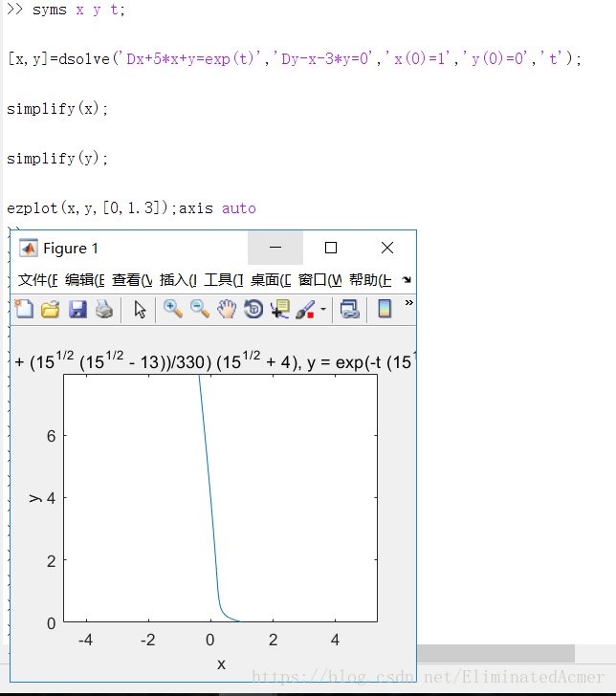Print the figure using printer icon
Viewport: 616px width, 696px height.
pos(104,309)
